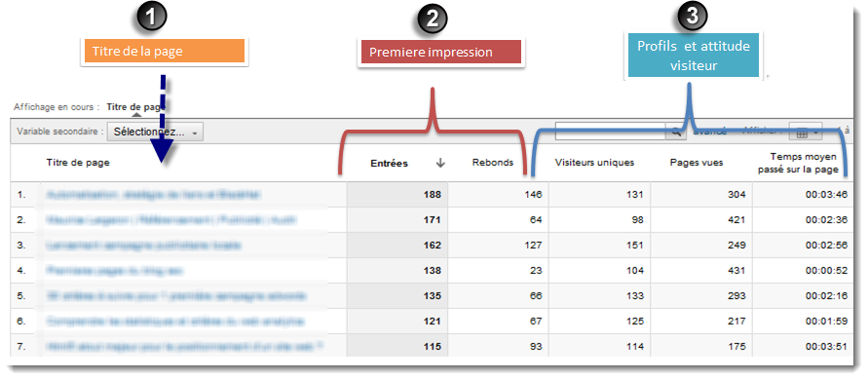Open Sélectionnez... secondary variable dropdown
This screenshot has width=868, height=380.
tap(155, 133)
